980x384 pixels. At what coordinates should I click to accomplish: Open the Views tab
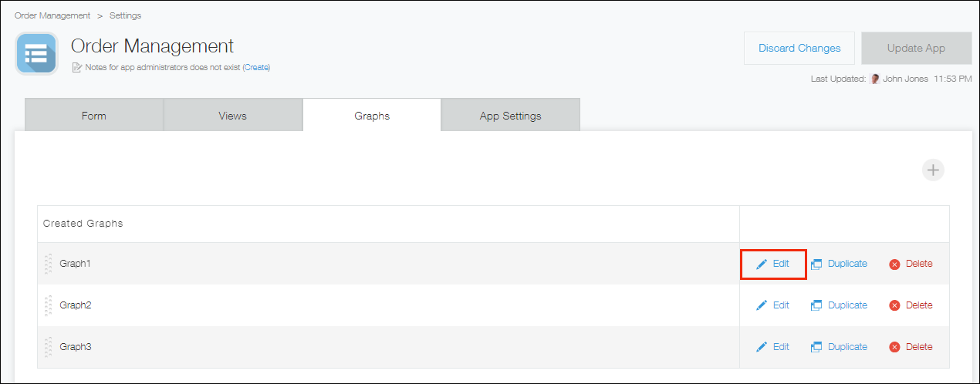pos(232,116)
